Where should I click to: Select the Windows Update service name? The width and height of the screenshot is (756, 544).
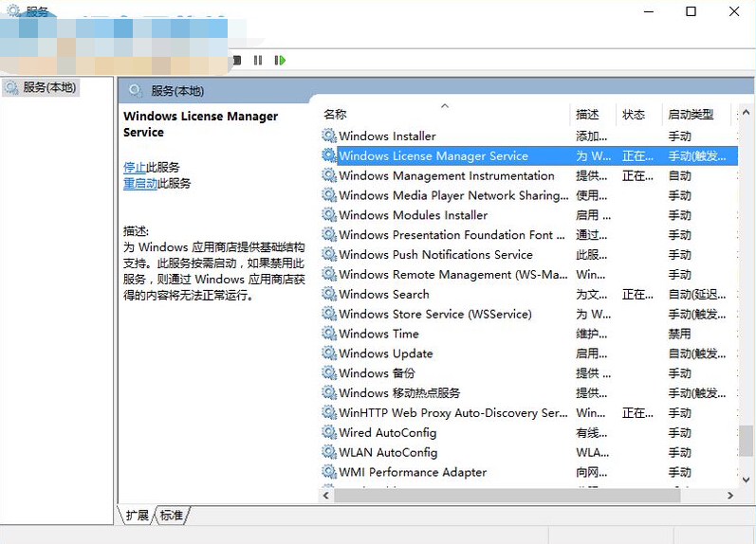[386, 354]
